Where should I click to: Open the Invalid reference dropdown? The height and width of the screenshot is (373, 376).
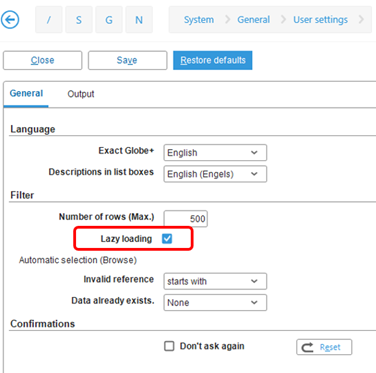coord(215,281)
